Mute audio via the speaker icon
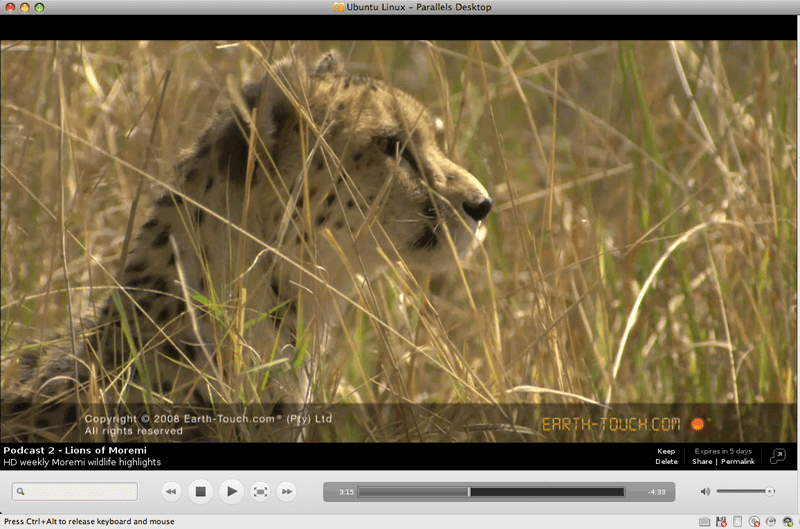This screenshot has width=800, height=529. point(705,491)
